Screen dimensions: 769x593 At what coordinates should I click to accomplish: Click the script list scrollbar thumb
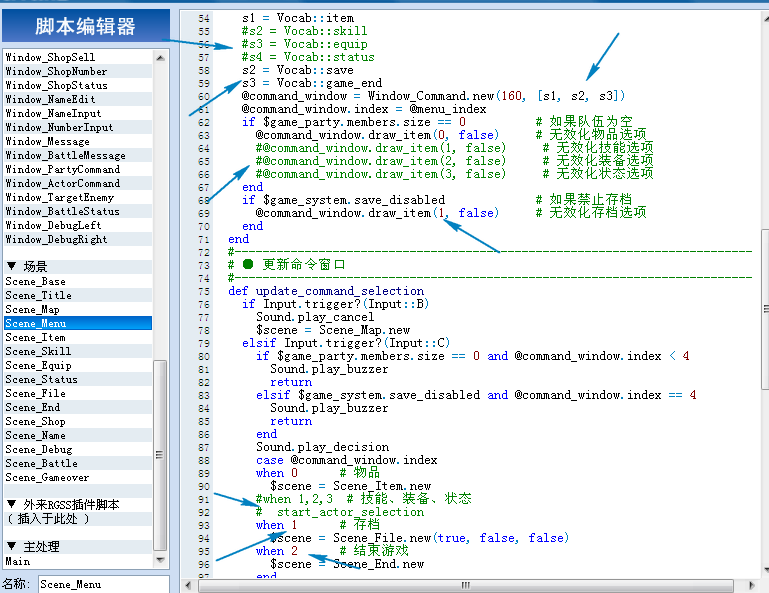click(x=160, y=455)
